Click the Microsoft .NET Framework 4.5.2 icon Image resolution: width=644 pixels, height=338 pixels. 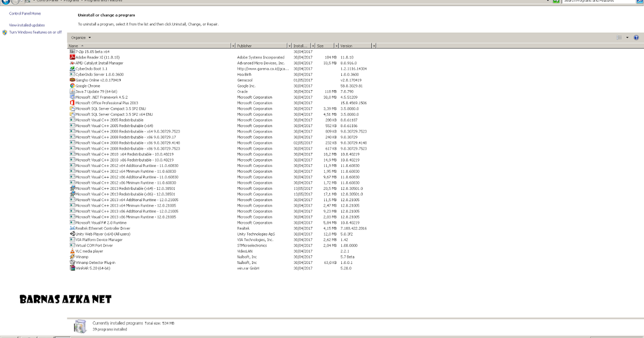[x=72, y=97]
